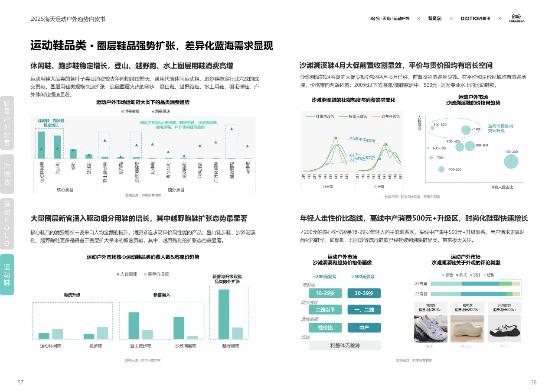This screenshot has height=392, width=555.
Task: Click the 核心类目 axis group label
Action: (x=65, y=190)
